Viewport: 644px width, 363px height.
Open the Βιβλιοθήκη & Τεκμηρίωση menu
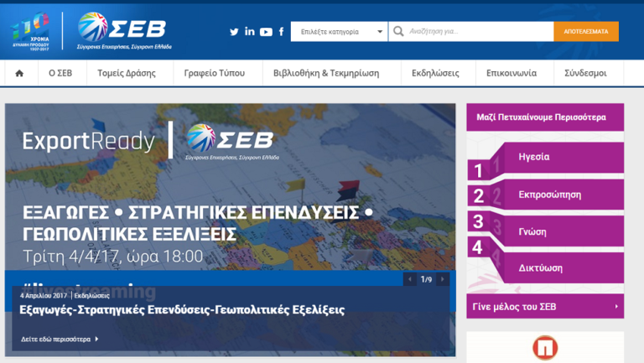tap(326, 73)
